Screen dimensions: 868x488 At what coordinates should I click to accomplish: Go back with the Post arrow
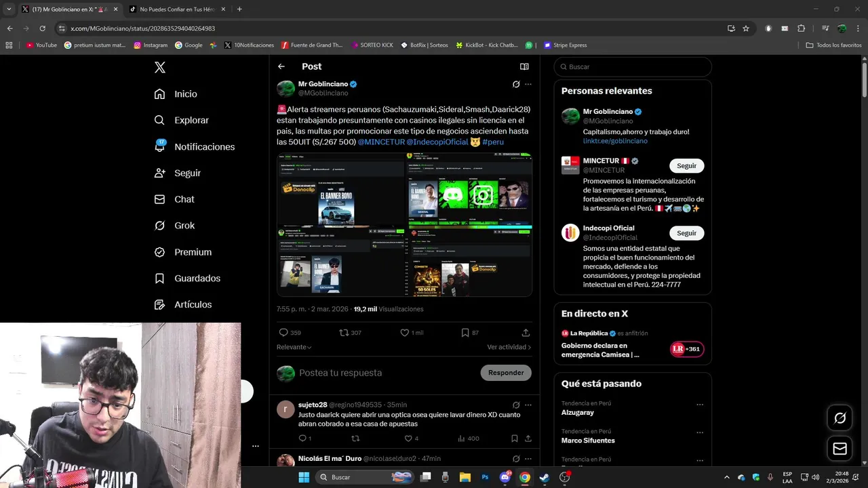click(281, 66)
